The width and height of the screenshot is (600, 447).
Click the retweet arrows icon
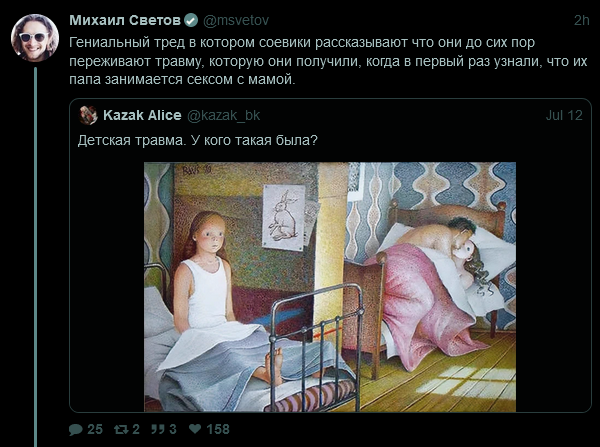pos(121,429)
